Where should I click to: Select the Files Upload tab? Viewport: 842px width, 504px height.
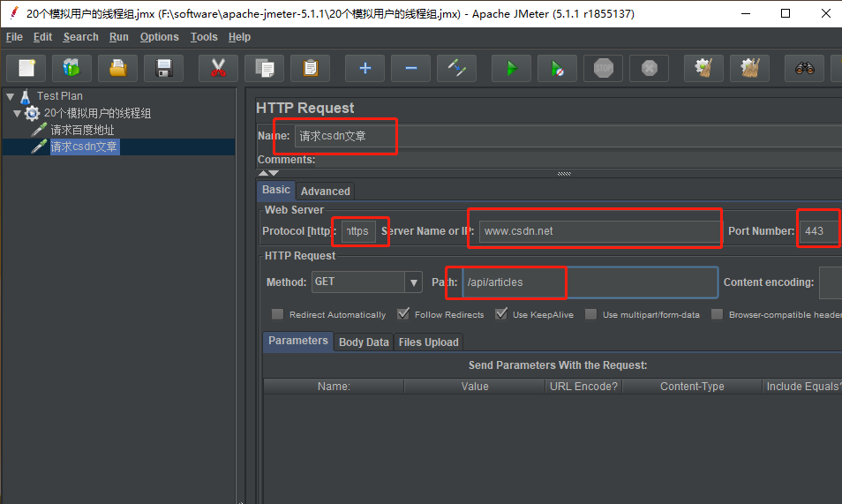click(x=429, y=342)
